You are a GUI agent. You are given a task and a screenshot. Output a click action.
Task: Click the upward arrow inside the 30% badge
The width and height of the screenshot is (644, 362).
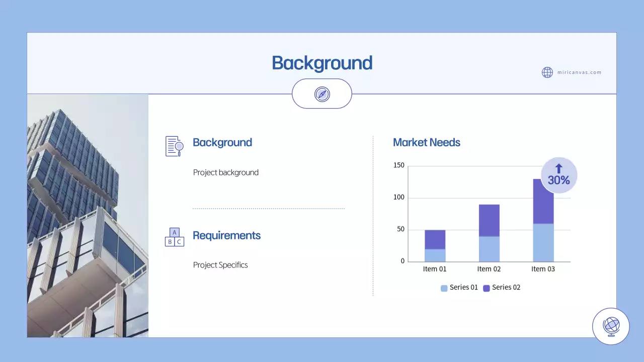[558, 167]
